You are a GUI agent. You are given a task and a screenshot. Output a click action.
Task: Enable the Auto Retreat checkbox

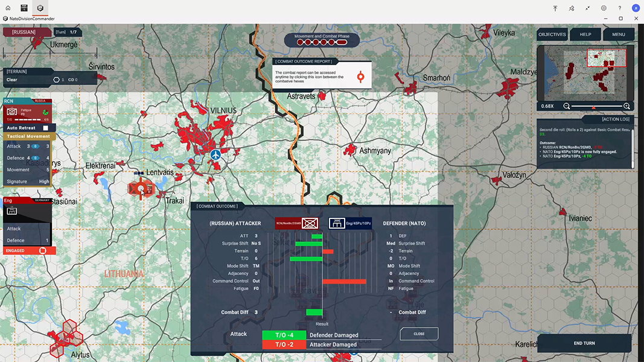tap(45, 128)
